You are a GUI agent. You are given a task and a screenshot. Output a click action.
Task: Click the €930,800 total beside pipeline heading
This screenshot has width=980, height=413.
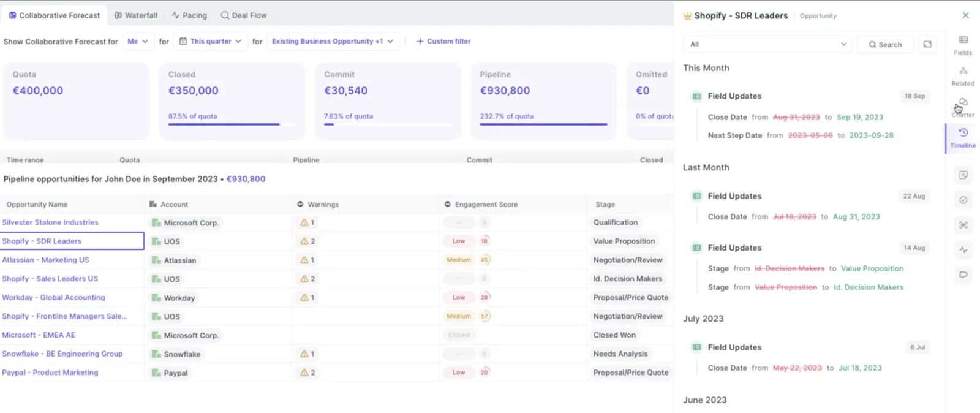point(246,179)
